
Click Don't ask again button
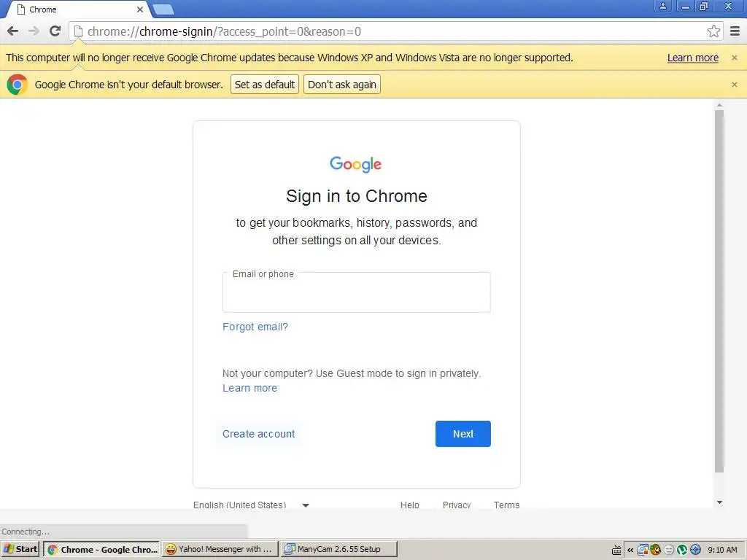(342, 85)
